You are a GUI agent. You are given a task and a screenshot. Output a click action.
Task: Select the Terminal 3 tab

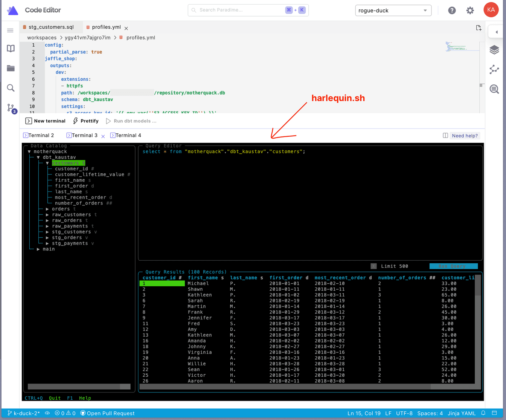click(x=82, y=135)
